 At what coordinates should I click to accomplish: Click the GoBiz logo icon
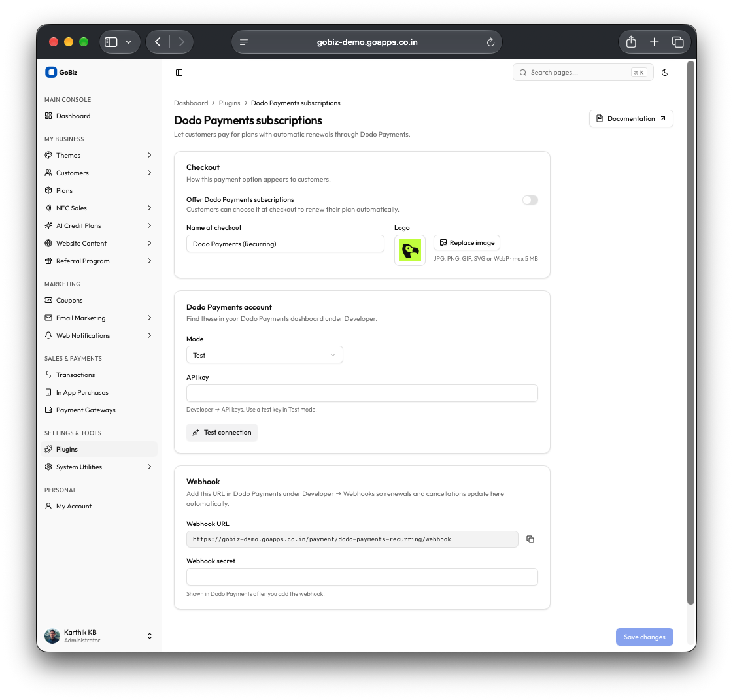pos(50,72)
